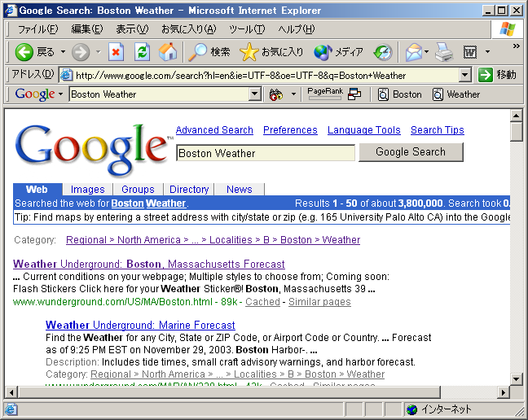This screenshot has height=420, width=528.
Task: Open the Search pane magnifier icon
Action: (x=198, y=52)
